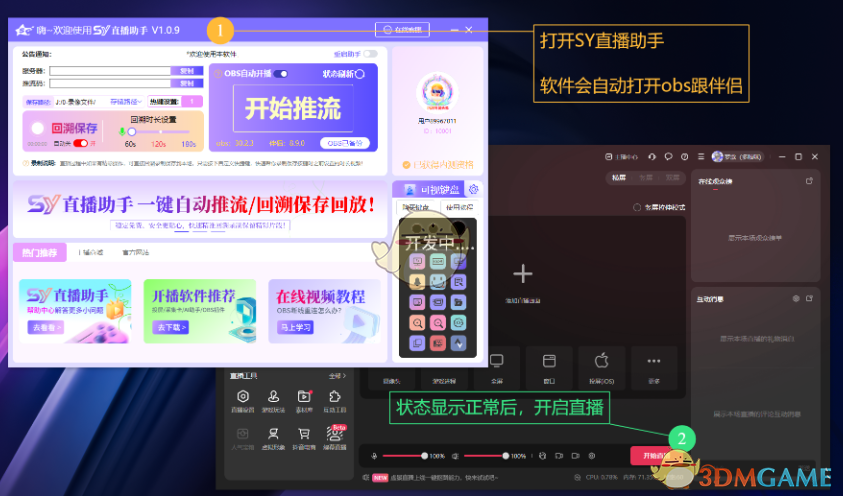Mute the microphone icon in bottom bar
This screenshot has width=843, height=496.
click(x=374, y=456)
